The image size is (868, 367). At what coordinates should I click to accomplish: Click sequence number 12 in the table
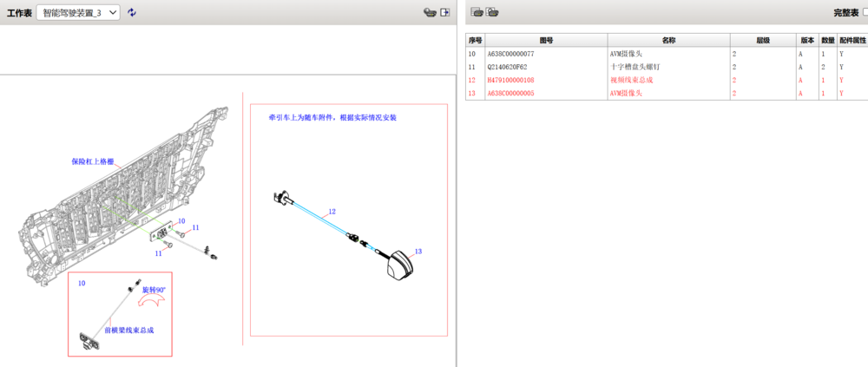click(471, 81)
